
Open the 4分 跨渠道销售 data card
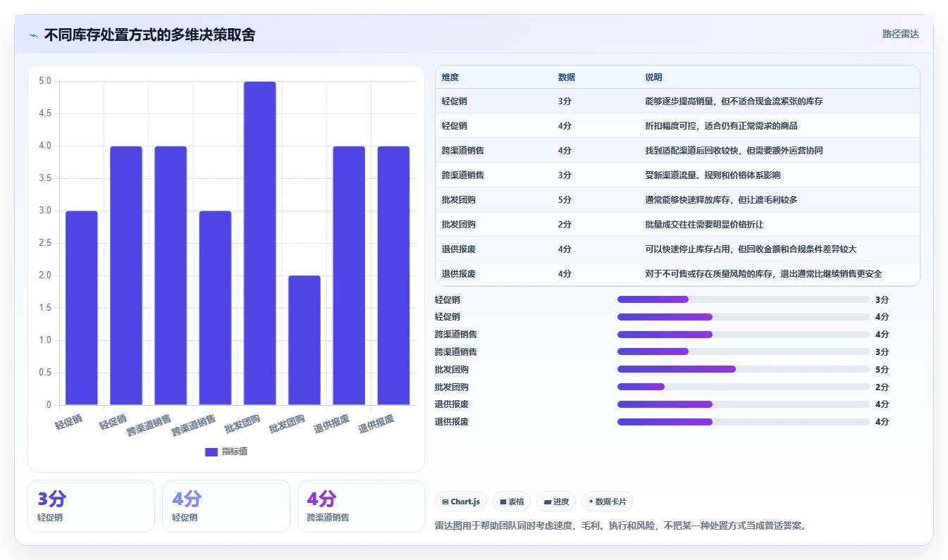pos(361,506)
